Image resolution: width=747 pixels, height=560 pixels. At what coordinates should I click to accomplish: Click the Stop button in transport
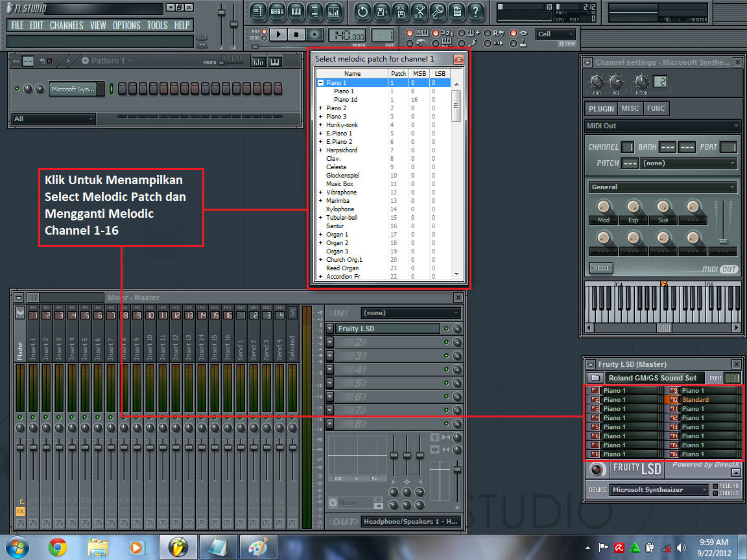(296, 35)
